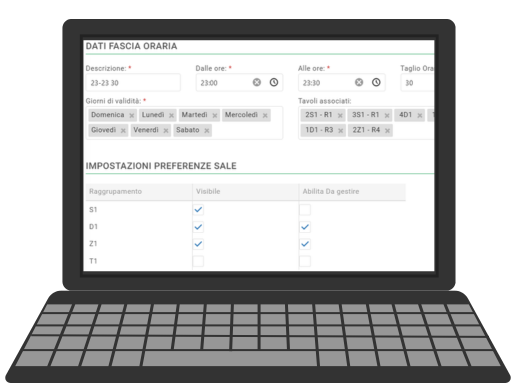Remove the 1D1 - R3 table tag
The width and height of the screenshot is (516, 383).
point(340,131)
